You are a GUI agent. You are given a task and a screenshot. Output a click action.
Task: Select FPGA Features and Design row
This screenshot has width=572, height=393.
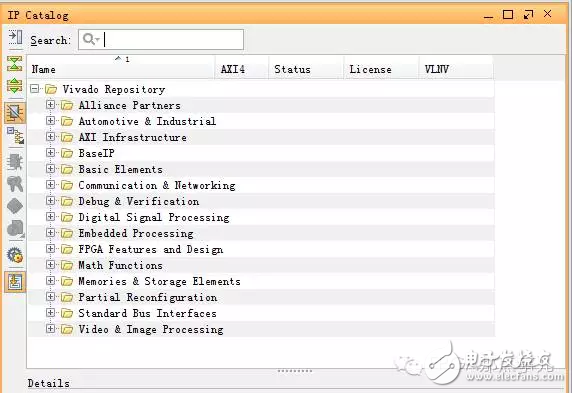pyautogui.click(x=261, y=249)
